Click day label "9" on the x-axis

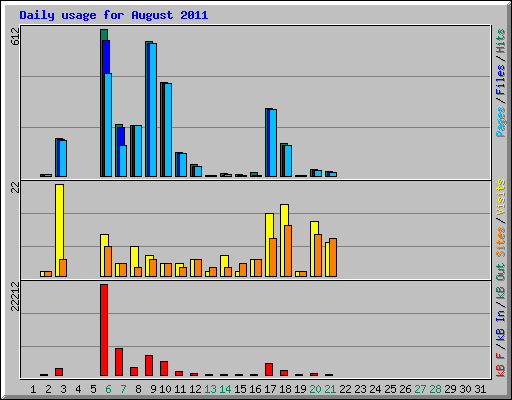pyautogui.click(x=153, y=389)
